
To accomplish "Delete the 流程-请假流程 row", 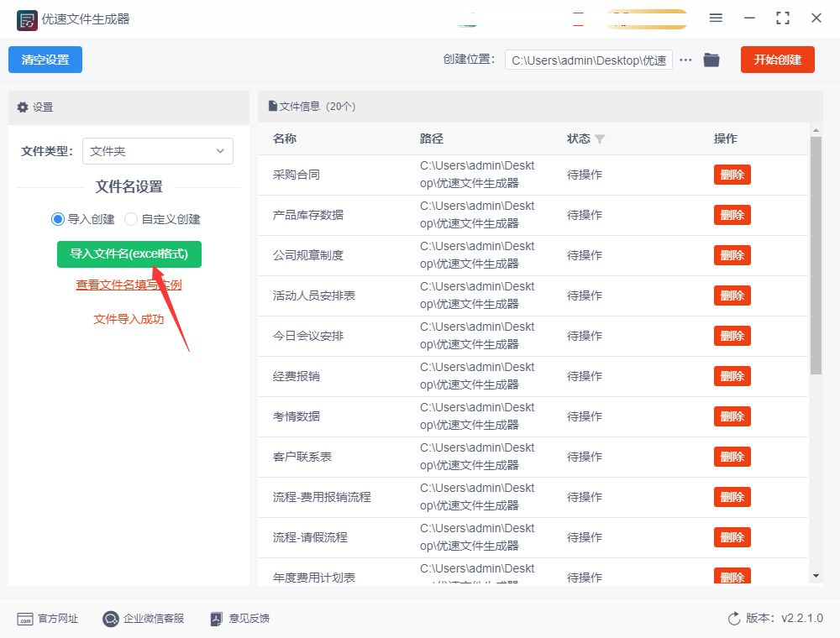I will [x=732, y=537].
